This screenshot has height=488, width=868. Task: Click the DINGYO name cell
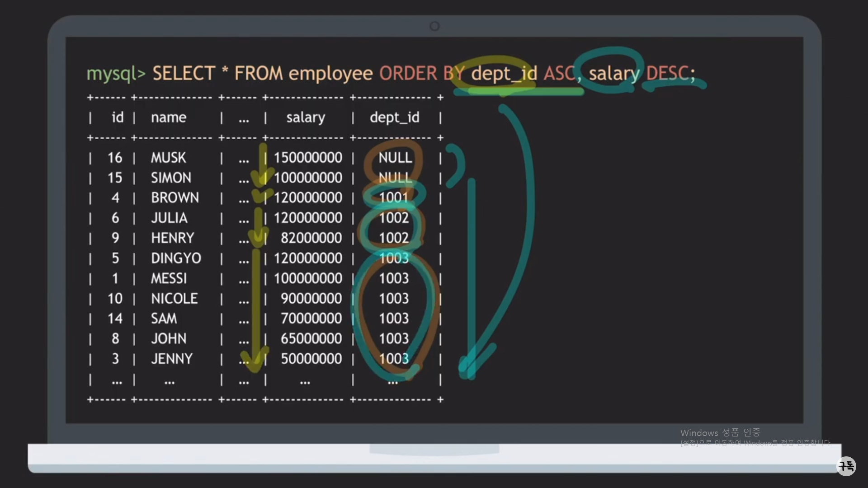176,258
